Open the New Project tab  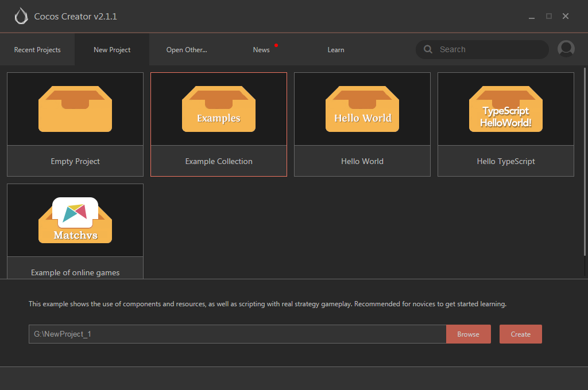(x=112, y=50)
